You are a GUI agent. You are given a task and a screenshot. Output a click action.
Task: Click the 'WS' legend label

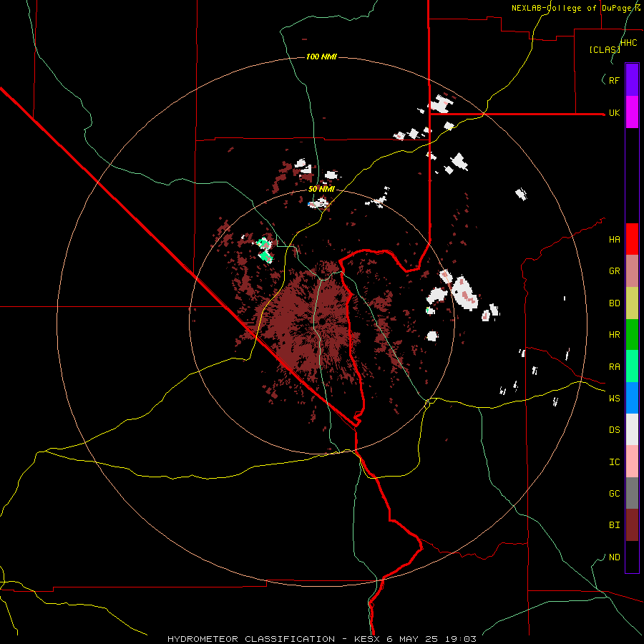tap(614, 399)
